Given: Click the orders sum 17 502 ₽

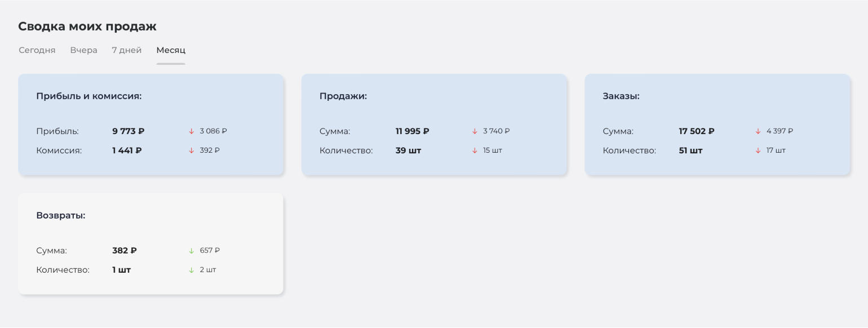Looking at the screenshot, I should [697, 131].
